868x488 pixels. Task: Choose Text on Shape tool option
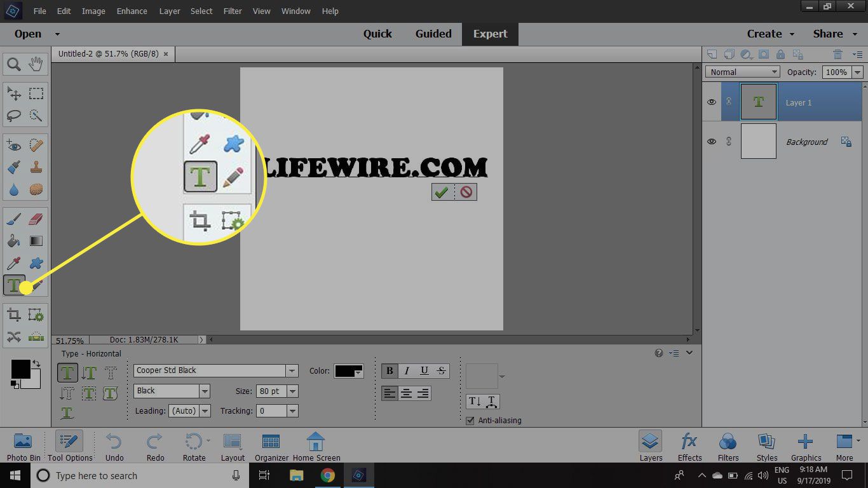click(x=111, y=393)
